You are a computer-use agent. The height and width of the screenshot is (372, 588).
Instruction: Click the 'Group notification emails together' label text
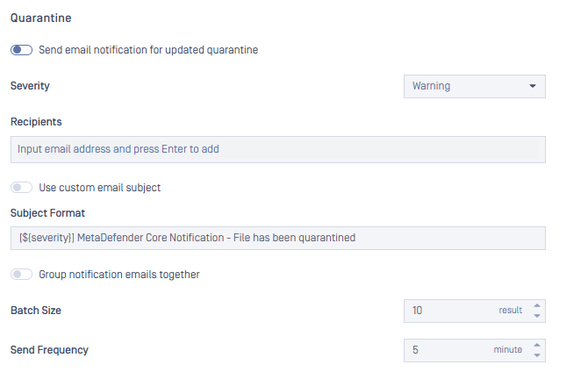119,275
